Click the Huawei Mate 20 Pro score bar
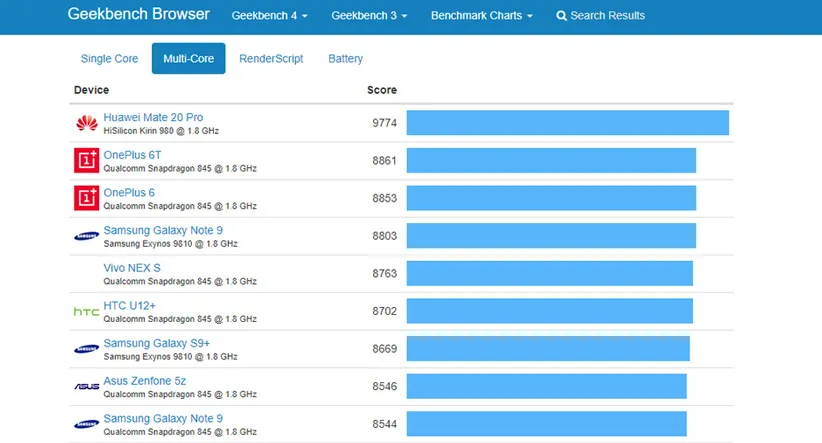Viewport: 822px width, 443px height. tap(567, 123)
